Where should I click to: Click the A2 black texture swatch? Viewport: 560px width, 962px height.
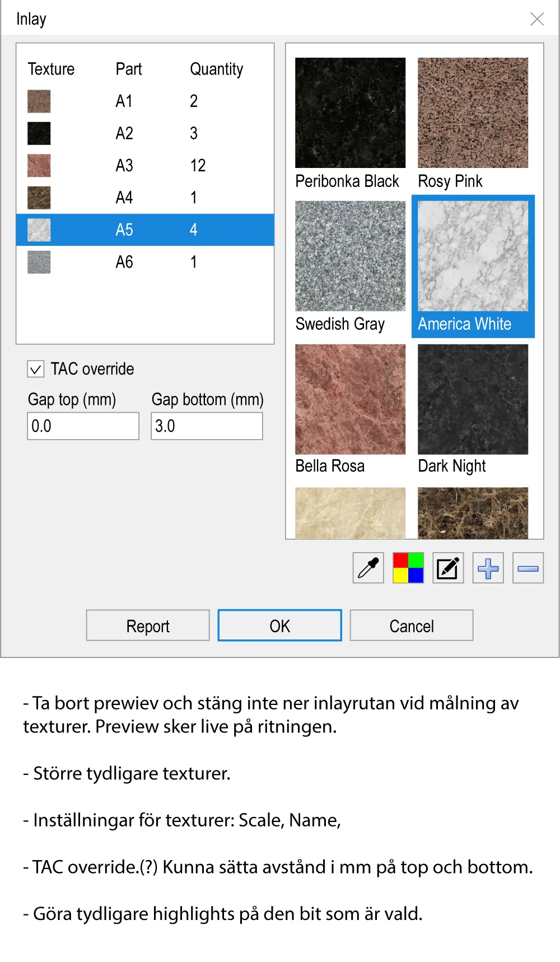coord(39,133)
